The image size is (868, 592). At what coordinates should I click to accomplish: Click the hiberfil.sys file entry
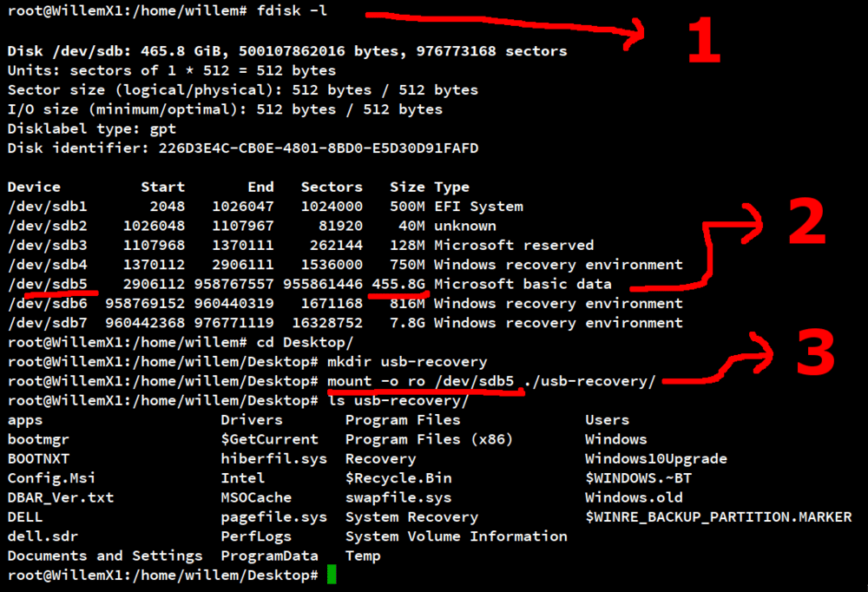tap(273, 458)
